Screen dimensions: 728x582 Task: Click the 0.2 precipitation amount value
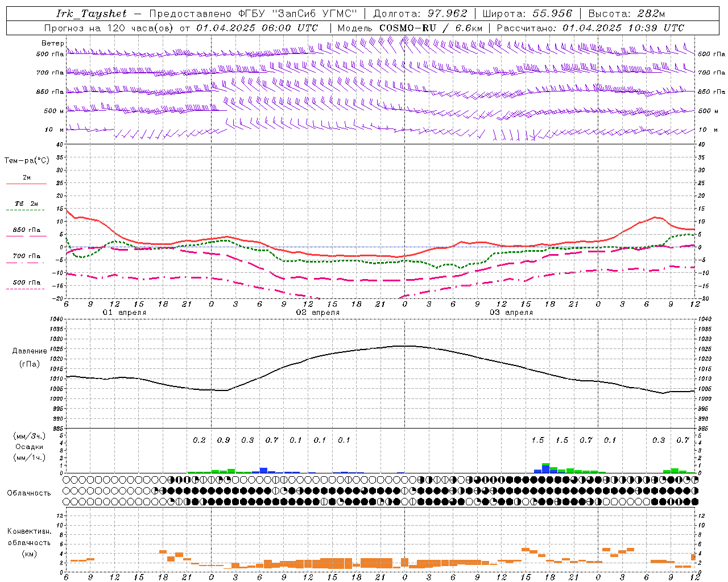[199, 440]
